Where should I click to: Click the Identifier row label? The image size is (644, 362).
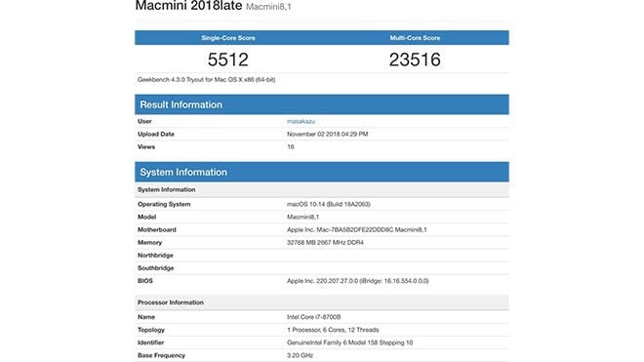(150, 342)
